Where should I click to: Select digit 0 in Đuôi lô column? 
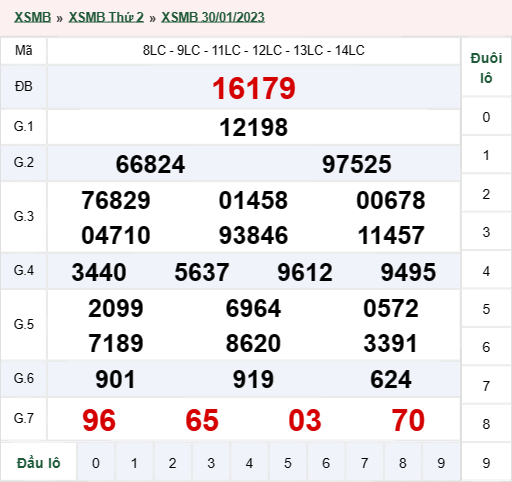pyautogui.click(x=486, y=117)
